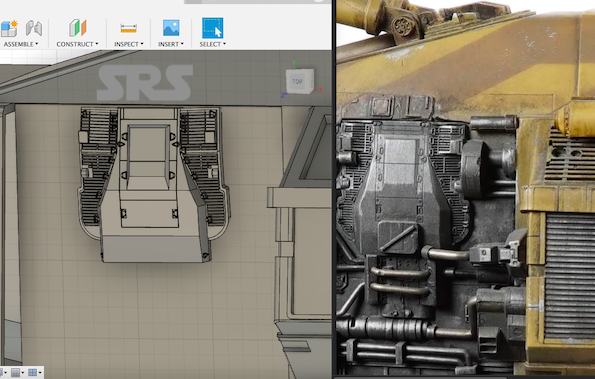Activate the blue Select tool icon
This screenshot has height=379, width=595.
(x=212, y=28)
